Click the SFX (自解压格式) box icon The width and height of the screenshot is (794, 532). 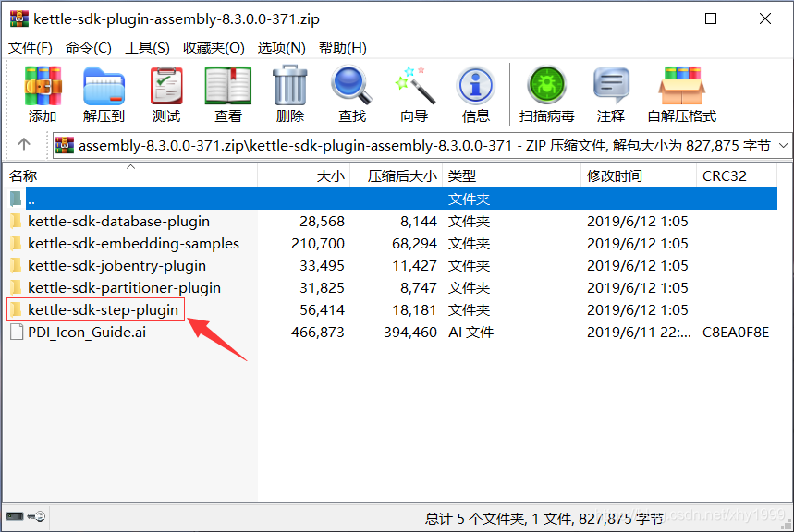681,86
